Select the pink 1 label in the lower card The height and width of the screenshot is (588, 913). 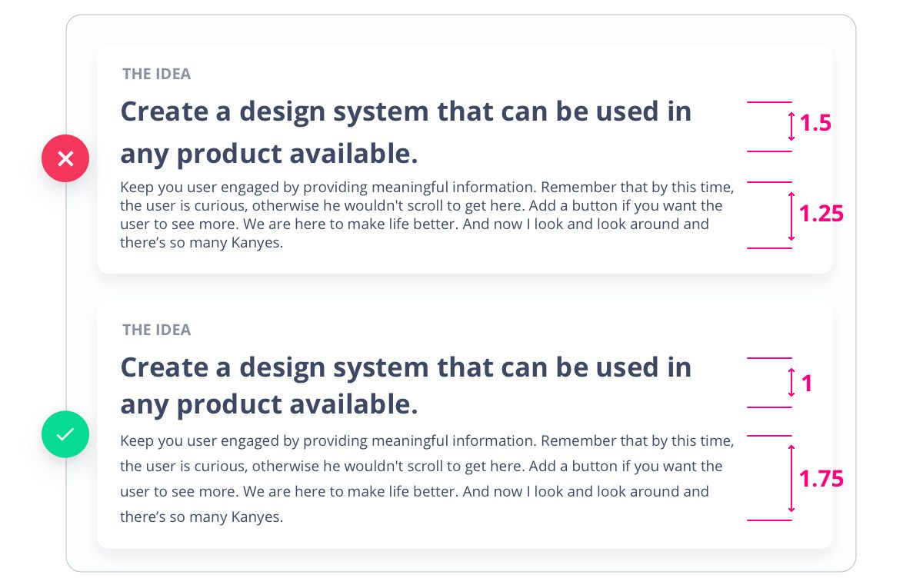[x=807, y=383]
